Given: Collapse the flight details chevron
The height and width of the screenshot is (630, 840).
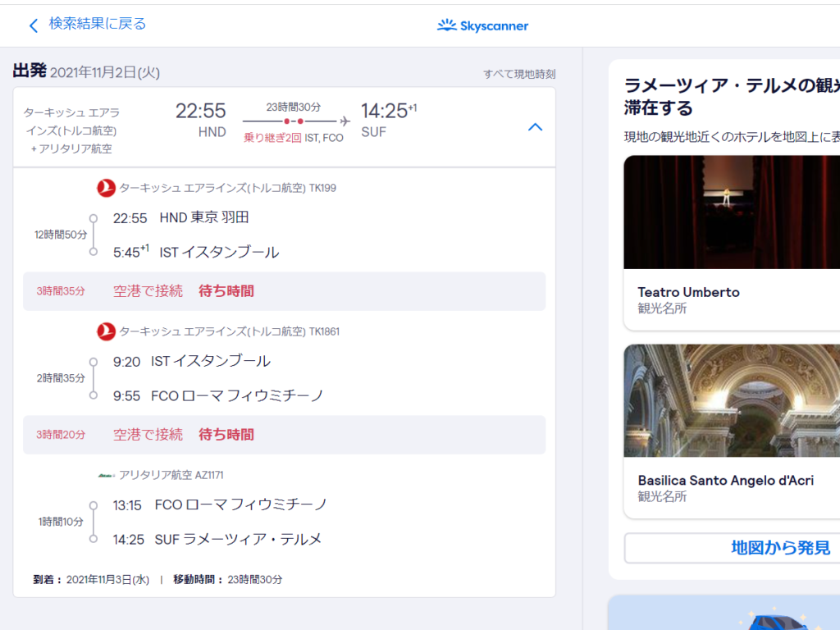Looking at the screenshot, I should pyautogui.click(x=535, y=127).
